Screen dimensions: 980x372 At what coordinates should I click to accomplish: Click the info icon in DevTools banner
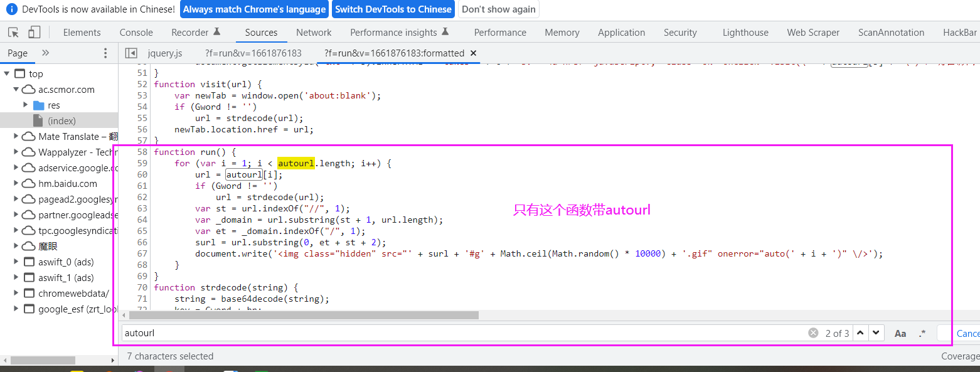[12, 9]
